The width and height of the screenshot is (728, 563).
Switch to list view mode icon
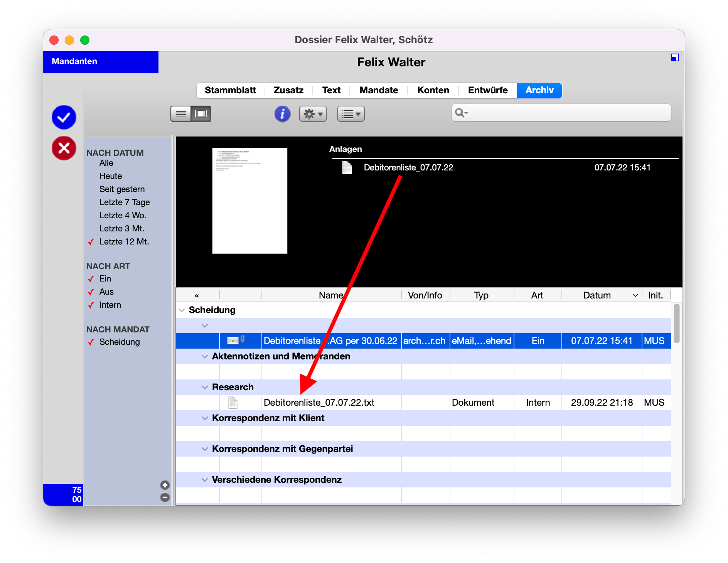(181, 114)
